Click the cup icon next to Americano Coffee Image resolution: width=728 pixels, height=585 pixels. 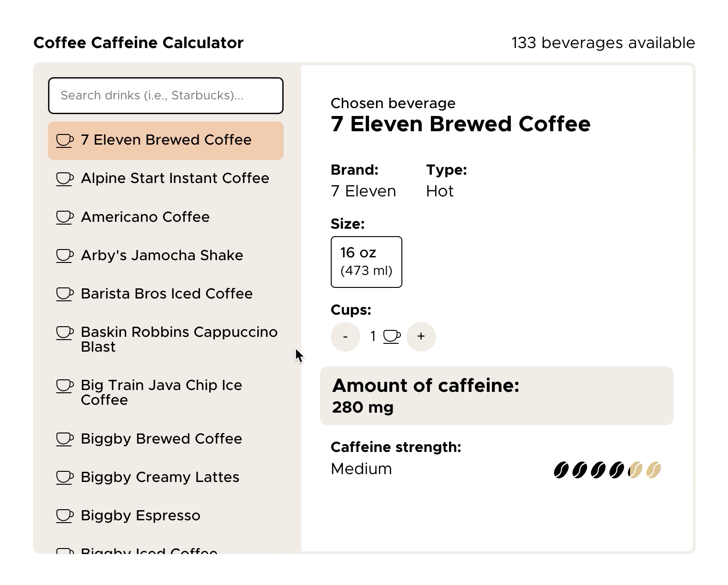point(65,217)
